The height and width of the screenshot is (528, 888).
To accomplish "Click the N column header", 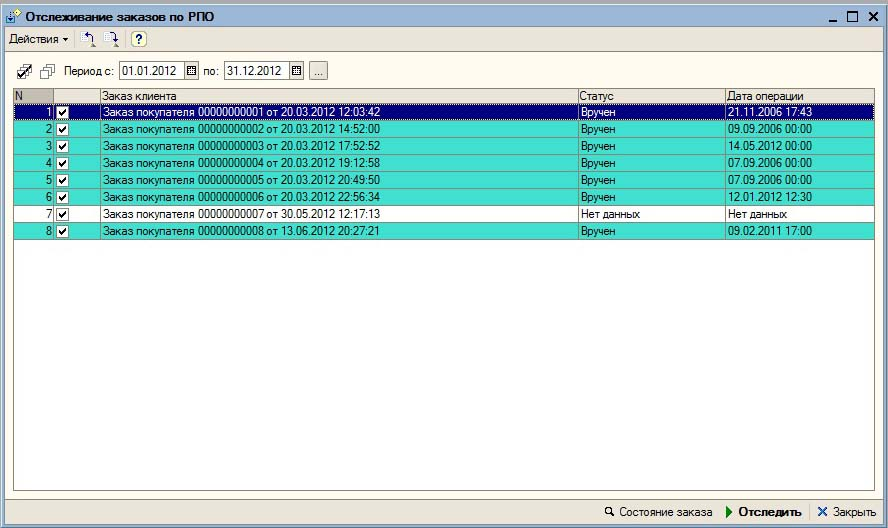I will coord(33,96).
